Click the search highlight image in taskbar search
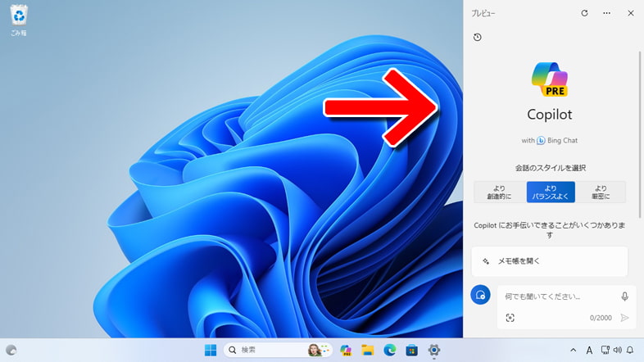This screenshot has width=644, height=362. click(x=319, y=350)
